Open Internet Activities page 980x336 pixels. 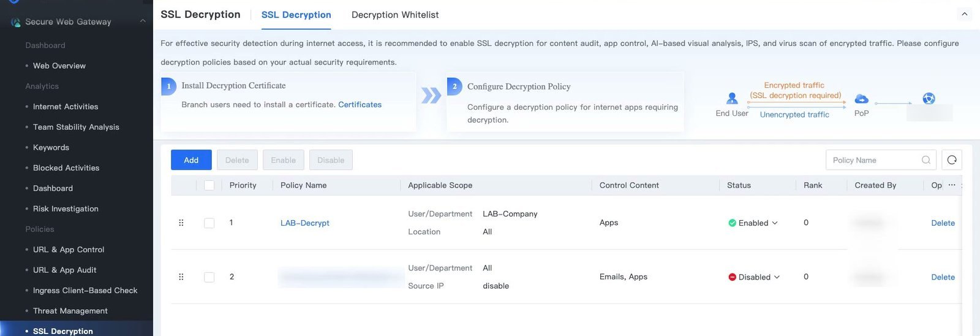coord(66,107)
